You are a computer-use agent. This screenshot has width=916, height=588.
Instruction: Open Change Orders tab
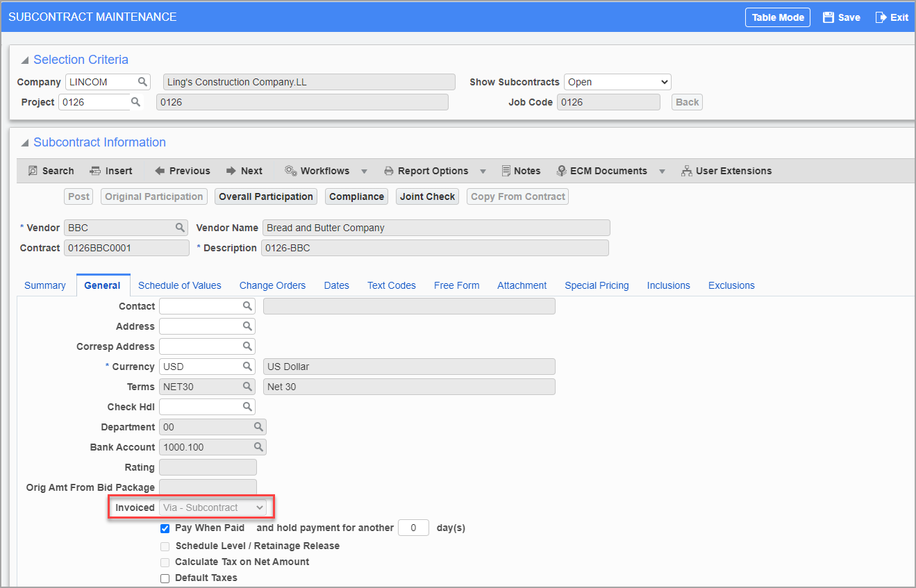pyautogui.click(x=272, y=285)
